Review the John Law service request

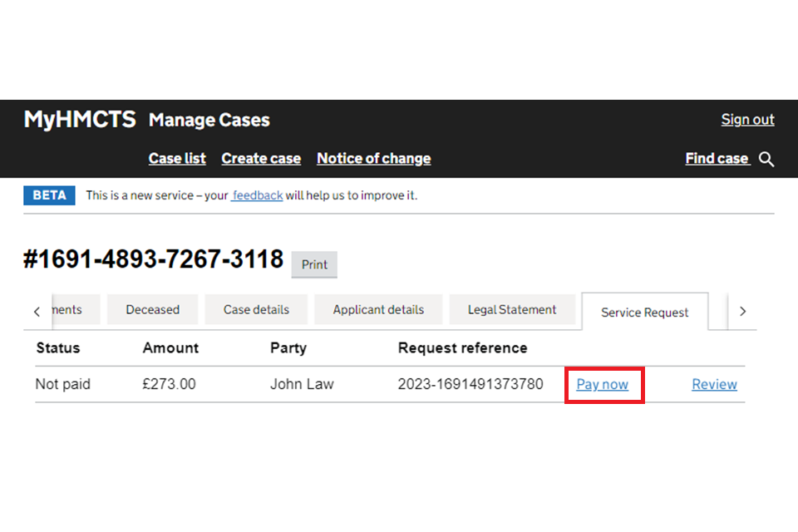click(x=714, y=385)
